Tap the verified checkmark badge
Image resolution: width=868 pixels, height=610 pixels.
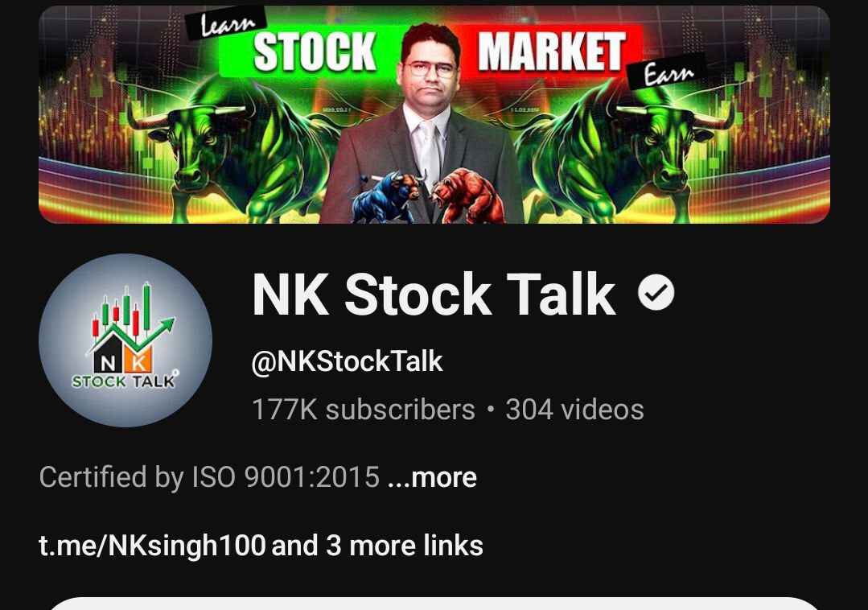pos(656,293)
